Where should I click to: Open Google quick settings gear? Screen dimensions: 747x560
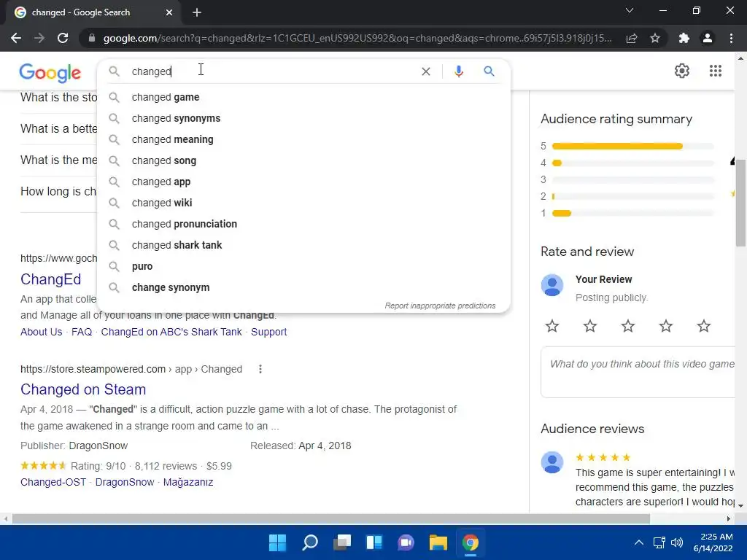pyautogui.click(x=682, y=71)
